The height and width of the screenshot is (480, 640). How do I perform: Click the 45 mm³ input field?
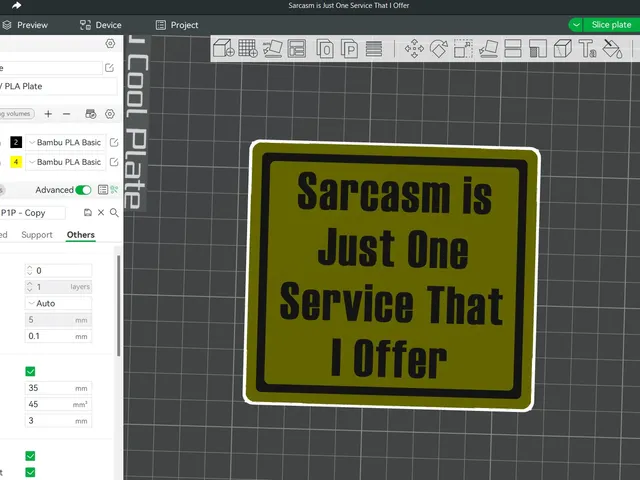pos(58,404)
